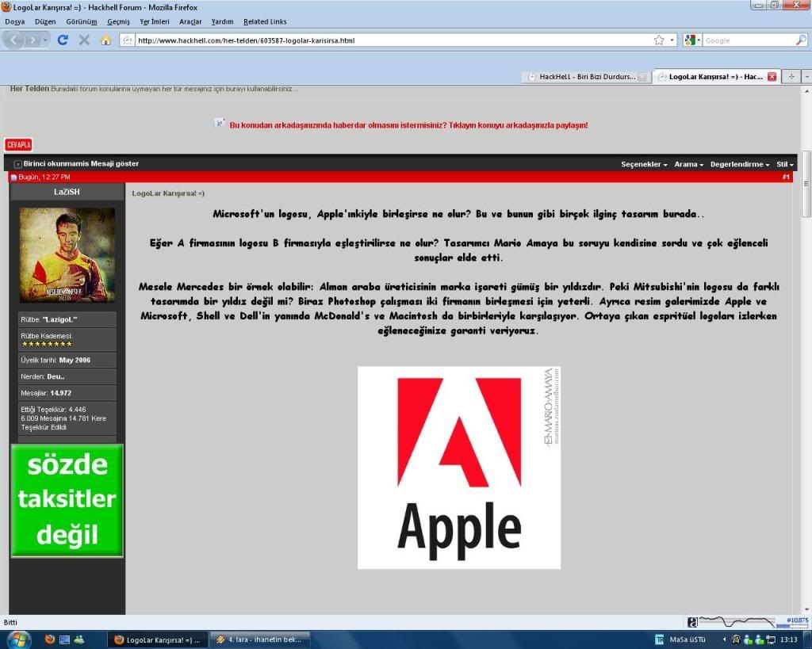Click the MaSa üSTü toolbar label
Image resolution: width=812 pixels, height=649 pixels.
(688, 639)
